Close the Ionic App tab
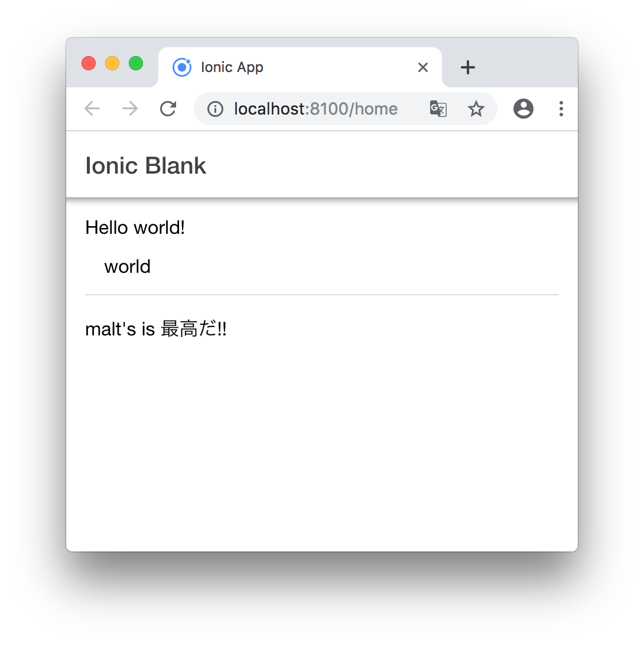 [423, 67]
